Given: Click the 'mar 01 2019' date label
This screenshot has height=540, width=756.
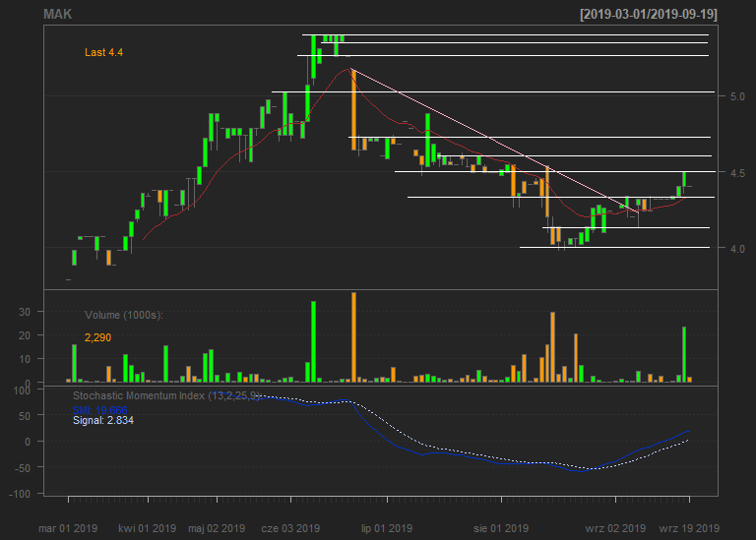Looking at the screenshot, I should 68,528.
